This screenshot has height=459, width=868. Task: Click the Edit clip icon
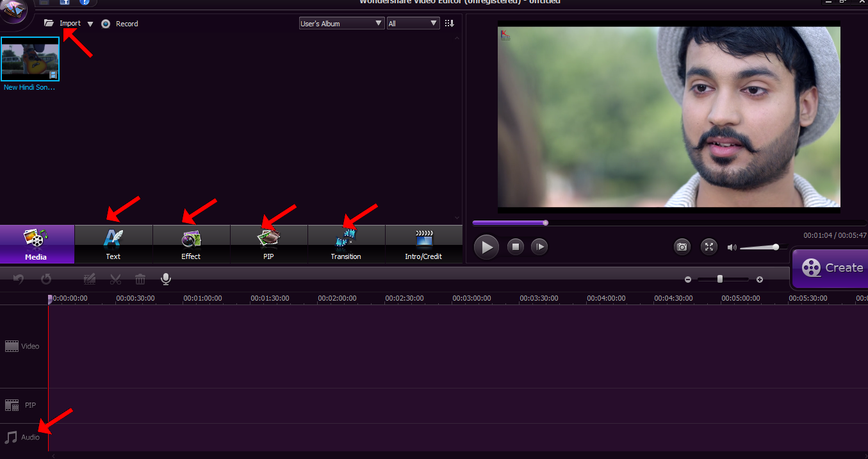(x=90, y=279)
